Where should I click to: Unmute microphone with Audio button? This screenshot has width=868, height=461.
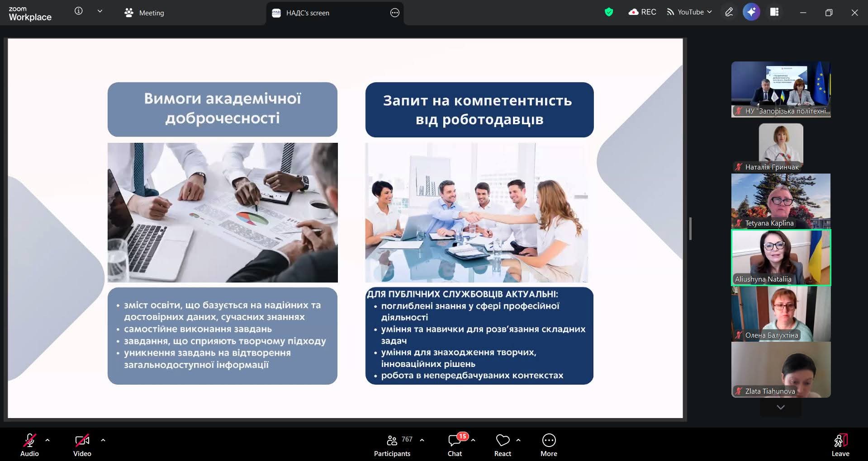pos(29,445)
